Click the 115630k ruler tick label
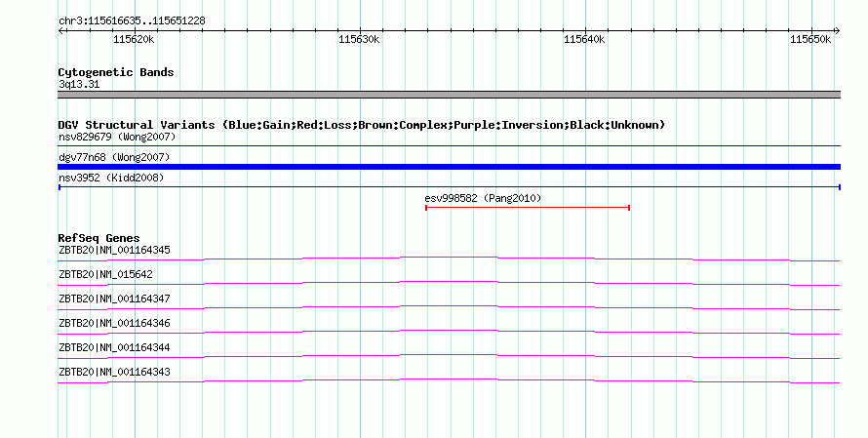Image resolution: width=868 pixels, height=438 pixels. (359, 39)
